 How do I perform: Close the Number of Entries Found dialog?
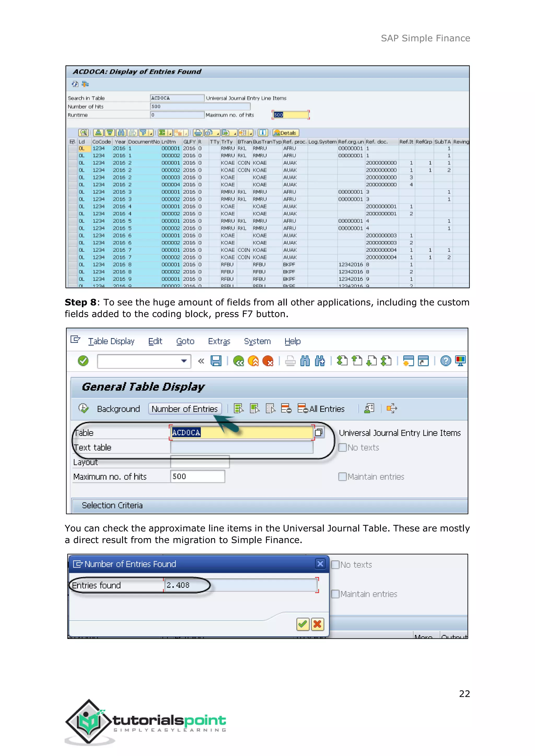320,564
